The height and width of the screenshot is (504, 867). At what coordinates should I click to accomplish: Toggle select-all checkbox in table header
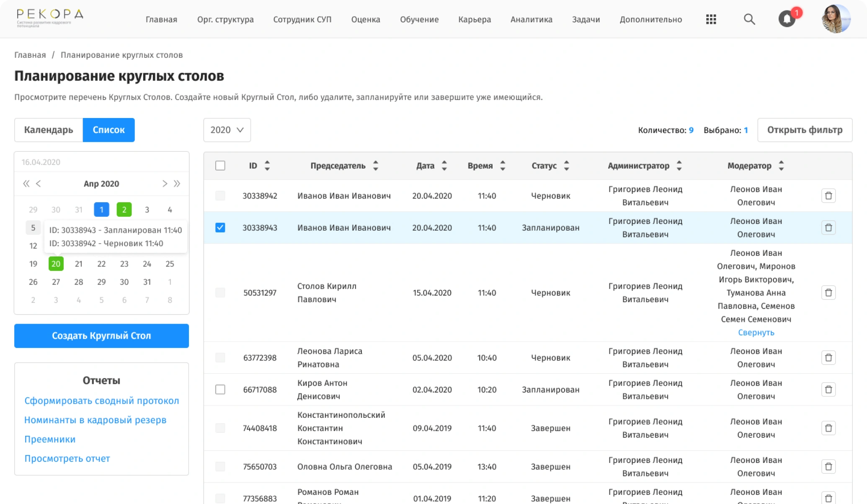pyautogui.click(x=220, y=166)
